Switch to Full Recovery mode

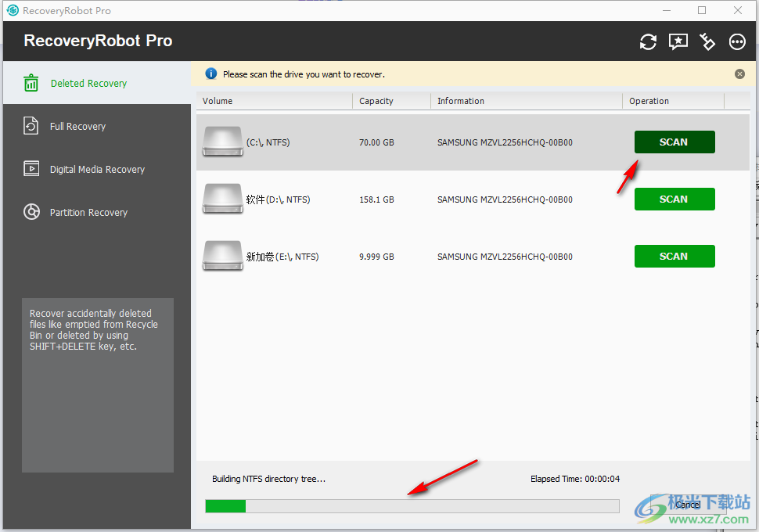97,126
